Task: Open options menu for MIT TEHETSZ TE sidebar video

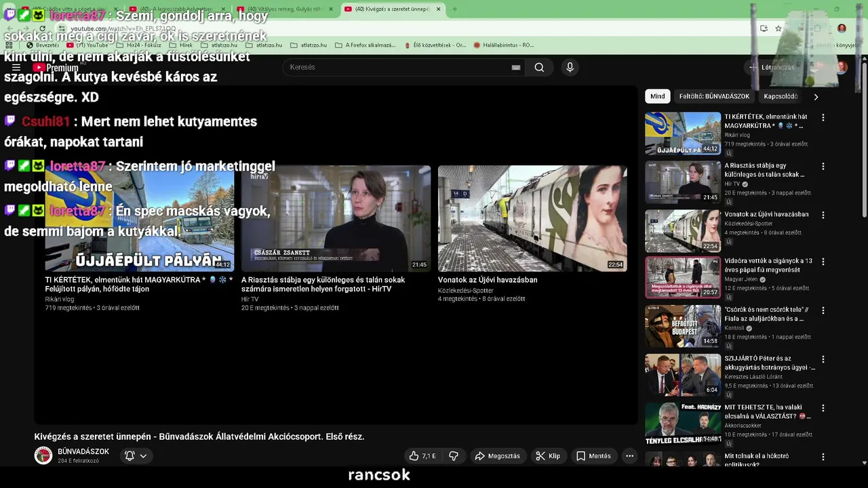Action: [823, 409]
